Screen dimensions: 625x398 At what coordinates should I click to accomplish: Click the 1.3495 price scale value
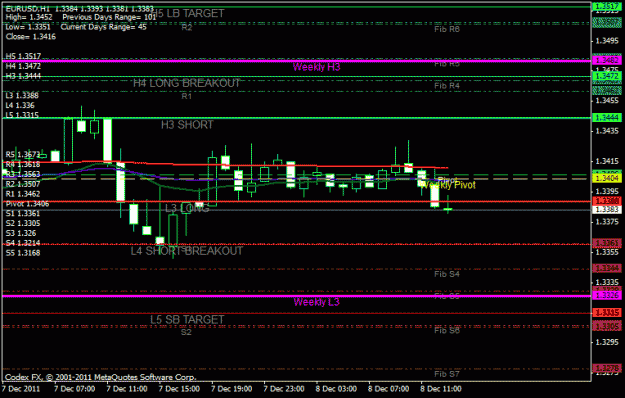click(x=607, y=41)
